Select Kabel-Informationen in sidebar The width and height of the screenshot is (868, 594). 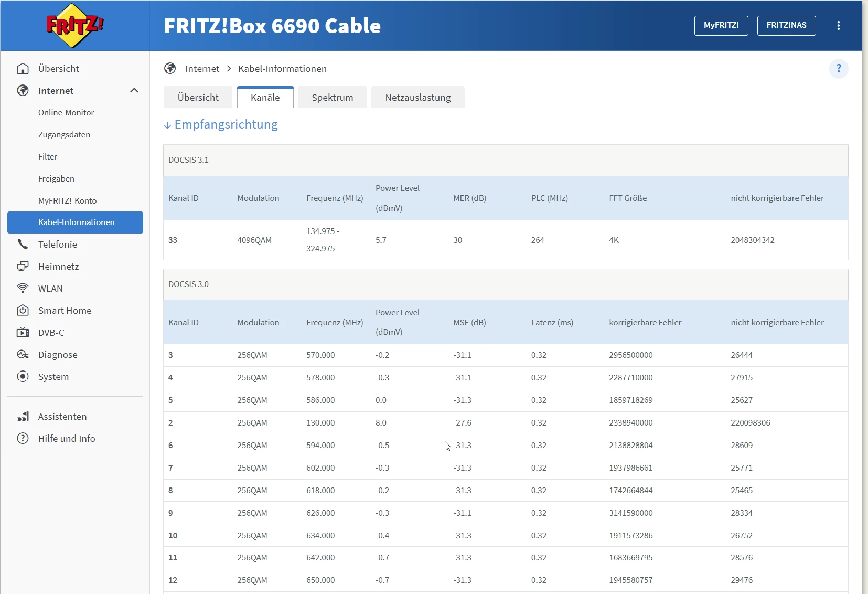[75, 222]
